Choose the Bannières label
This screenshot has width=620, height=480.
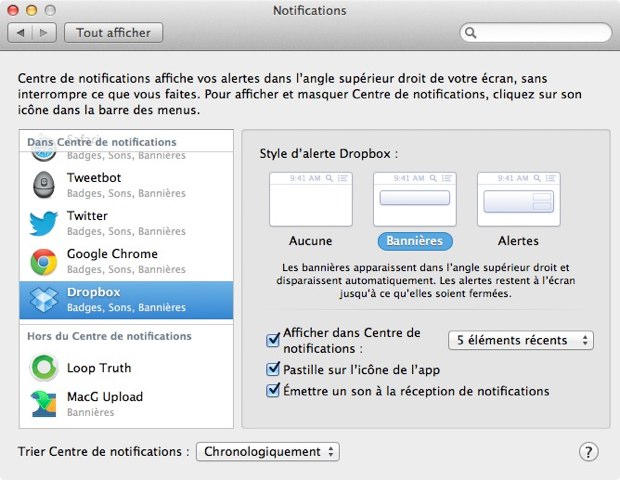tap(415, 241)
